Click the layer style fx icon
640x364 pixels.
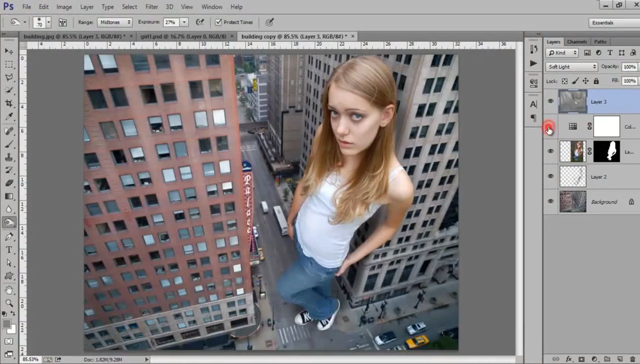click(x=569, y=359)
